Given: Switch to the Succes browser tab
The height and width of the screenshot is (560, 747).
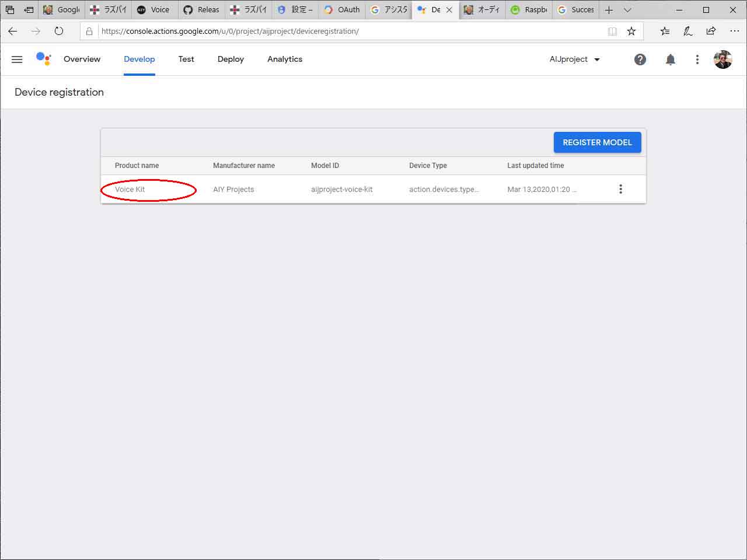Looking at the screenshot, I should click(x=575, y=10).
